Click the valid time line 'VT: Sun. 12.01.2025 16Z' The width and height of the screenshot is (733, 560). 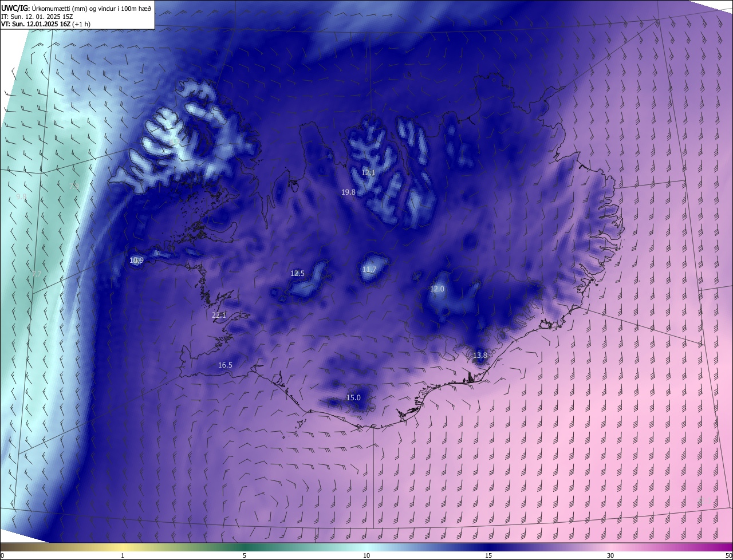(35, 24)
